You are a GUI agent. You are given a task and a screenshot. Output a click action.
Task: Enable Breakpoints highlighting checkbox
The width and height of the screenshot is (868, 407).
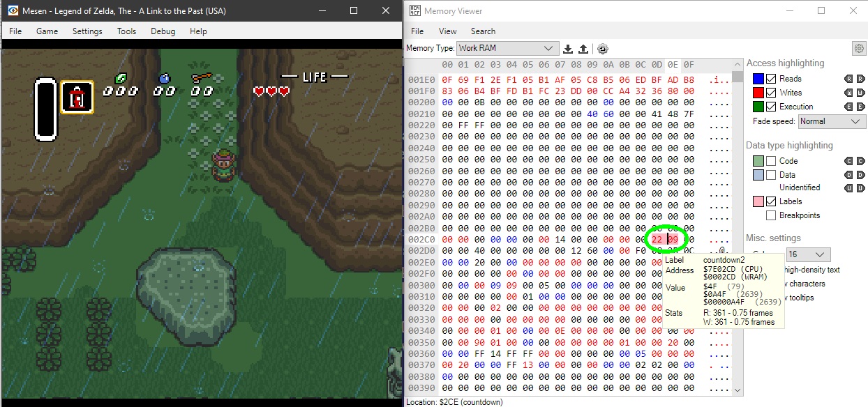(x=771, y=215)
